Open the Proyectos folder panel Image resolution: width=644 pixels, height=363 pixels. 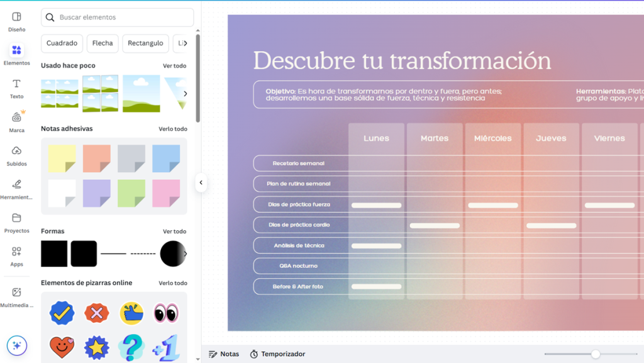(17, 222)
